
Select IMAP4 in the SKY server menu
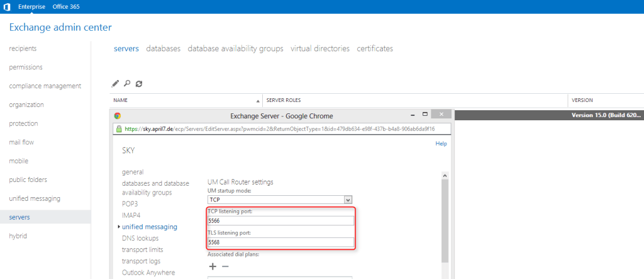tap(131, 215)
